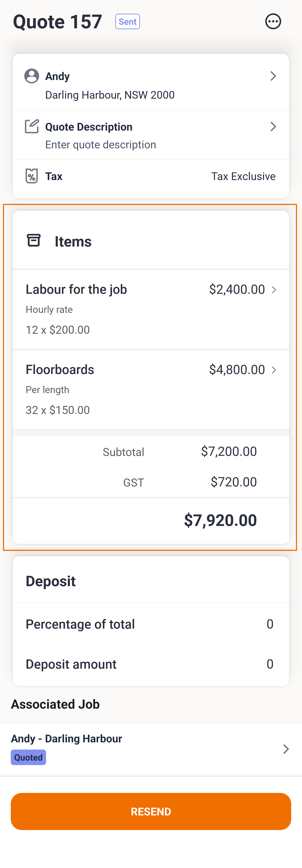This screenshot has width=302, height=868.
Task: Open the Andy - Darling Harbour job link
Action: (x=67, y=739)
